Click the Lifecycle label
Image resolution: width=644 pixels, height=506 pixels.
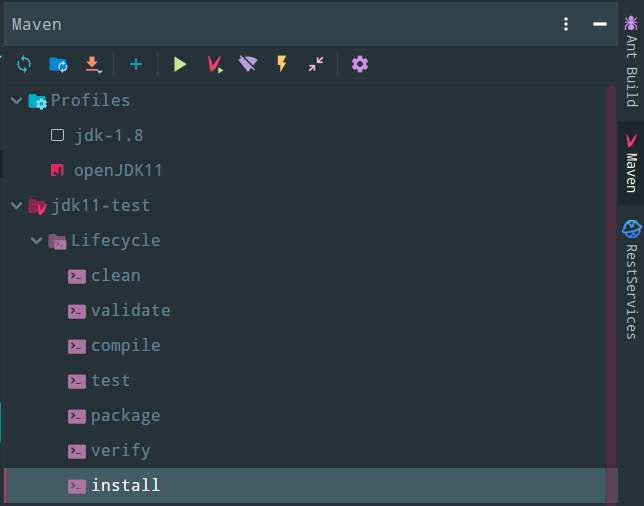116,241
